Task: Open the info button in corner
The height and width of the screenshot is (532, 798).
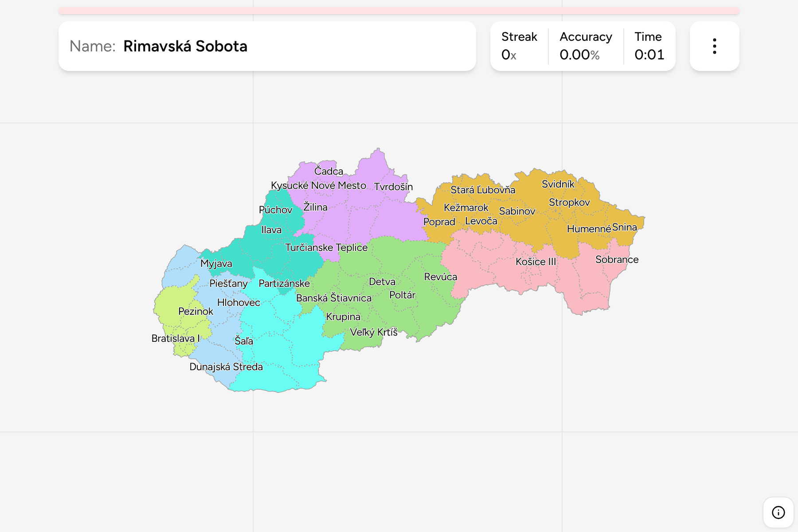Action: (778, 512)
